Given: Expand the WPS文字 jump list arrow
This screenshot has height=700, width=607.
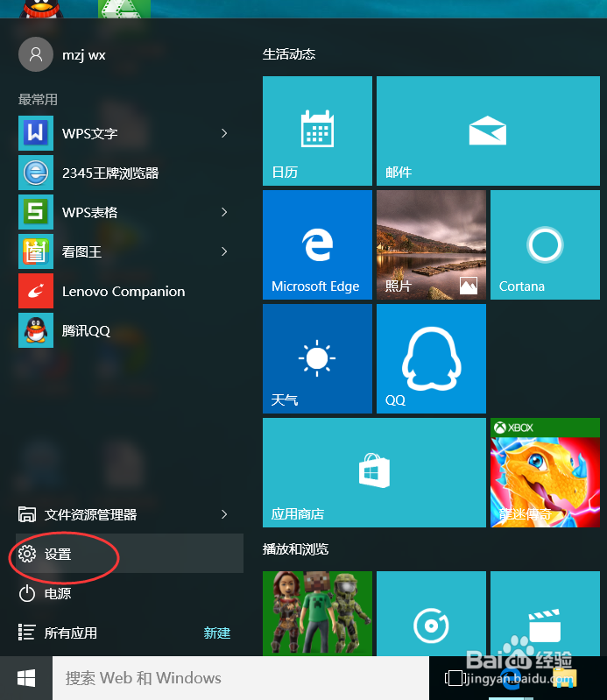Looking at the screenshot, I should click(x=224, y=133).
